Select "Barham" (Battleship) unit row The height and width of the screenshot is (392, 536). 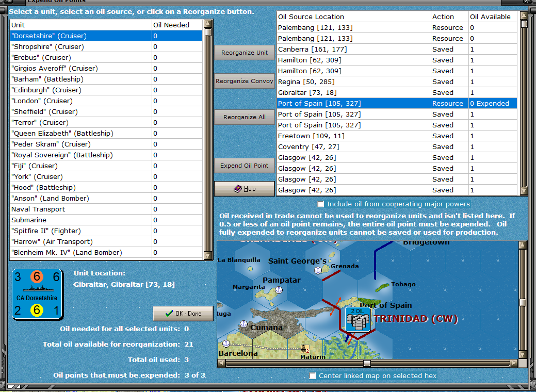[106, 79]
